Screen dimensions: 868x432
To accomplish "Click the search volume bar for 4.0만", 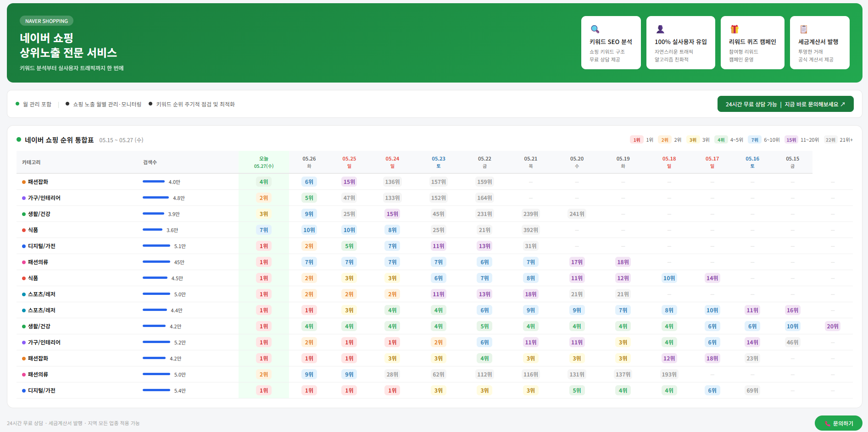I will pos(154,182).
